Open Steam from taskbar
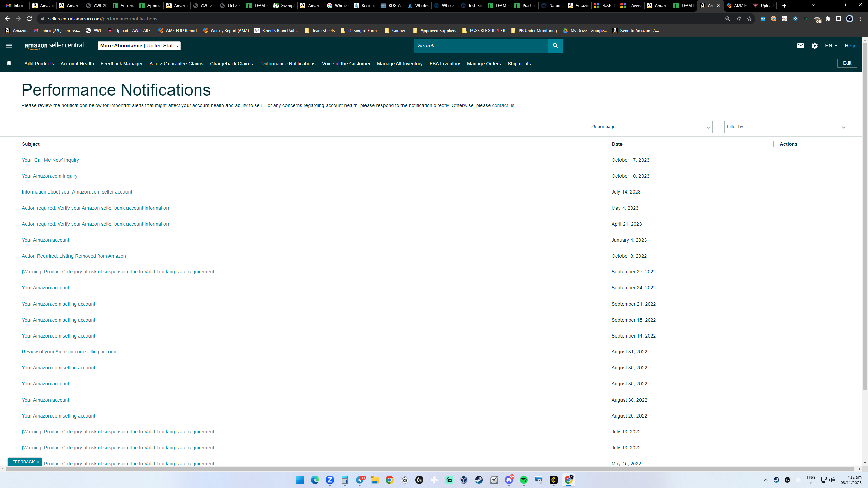The width and height of the screenshot is (868, 488). coord(479,480)
